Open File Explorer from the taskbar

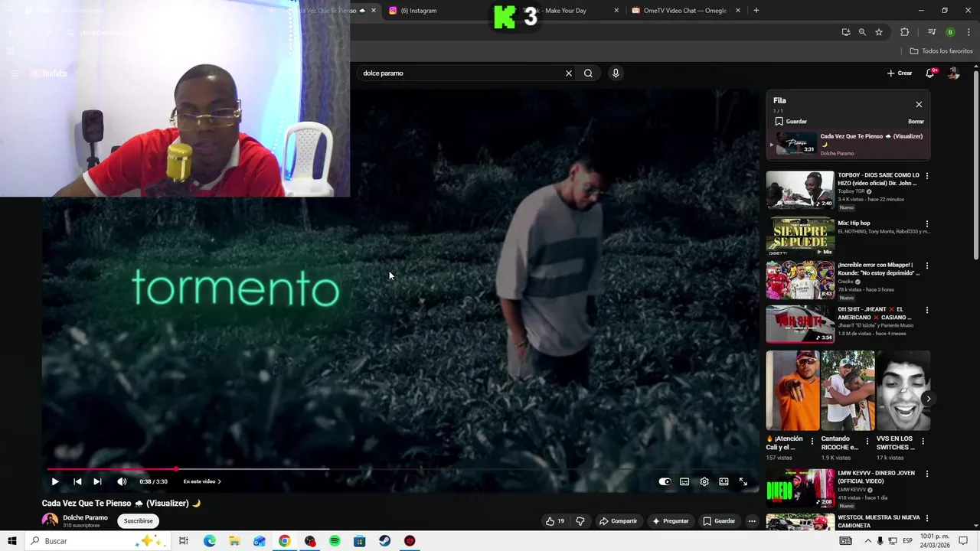click(x=234, y=541)
